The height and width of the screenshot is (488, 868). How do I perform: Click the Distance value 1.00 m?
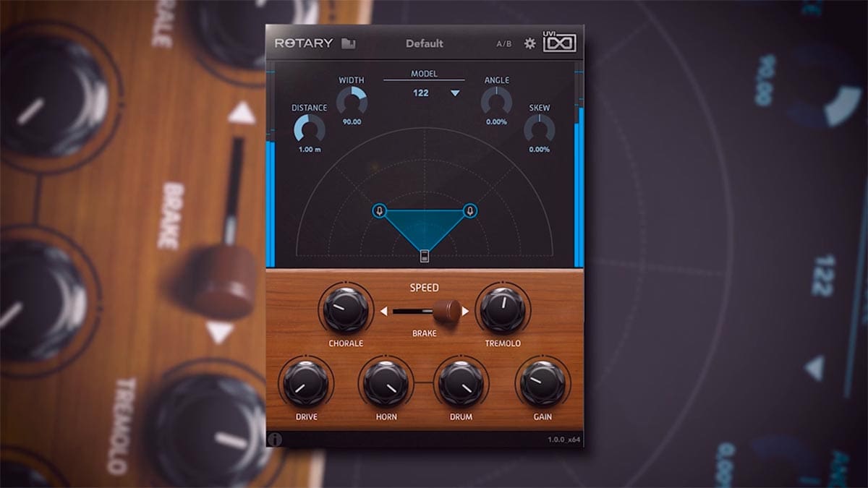[310, 150]
